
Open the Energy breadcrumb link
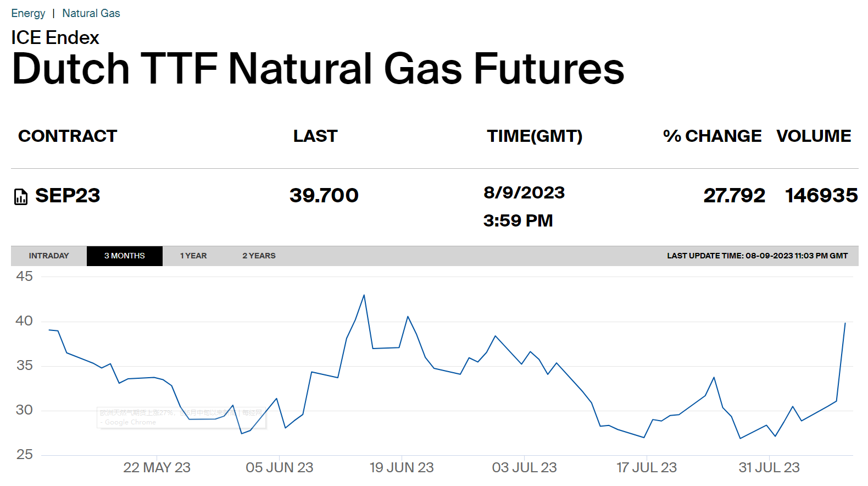click(28, 13)
